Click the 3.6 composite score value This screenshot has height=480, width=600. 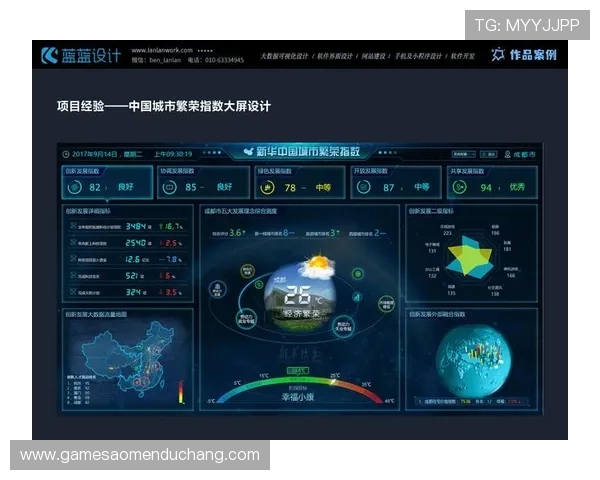pos(237,233)
